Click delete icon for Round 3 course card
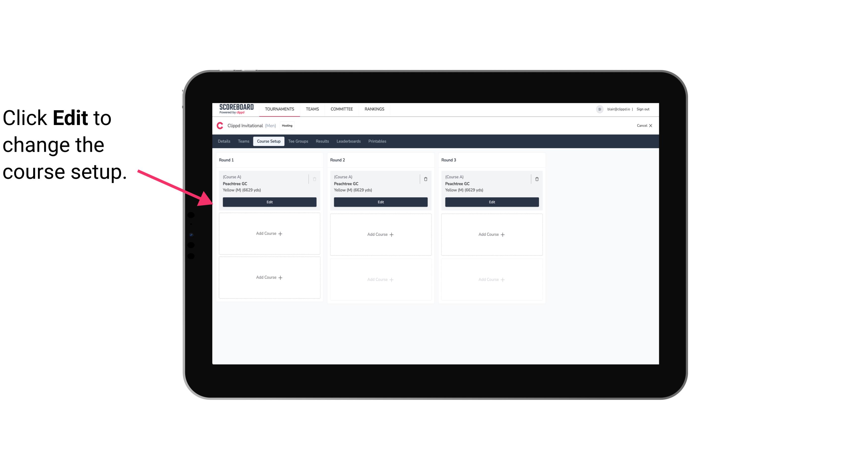The height and width of the screenshot is (467, 868). coord(536,179)
